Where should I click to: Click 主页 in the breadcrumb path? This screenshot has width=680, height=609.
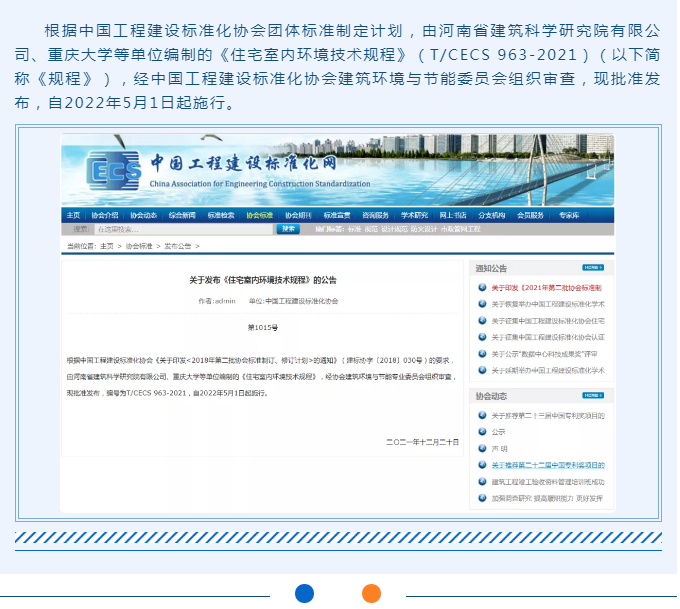click(107, 246)
